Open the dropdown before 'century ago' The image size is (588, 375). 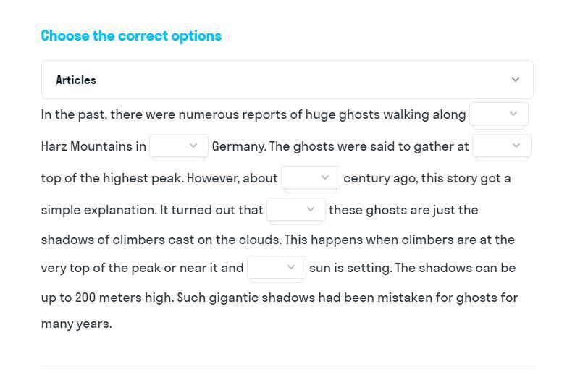[x=310, y=178]
